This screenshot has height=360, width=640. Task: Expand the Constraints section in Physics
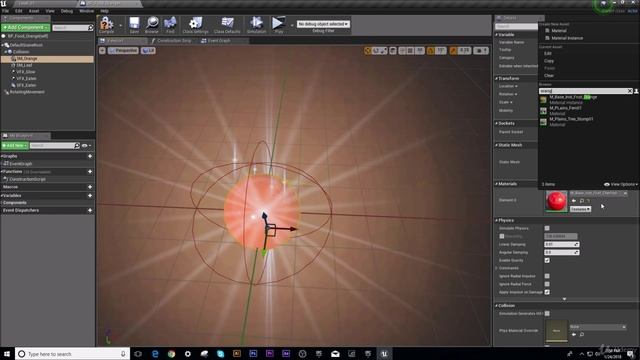[497, 268]
